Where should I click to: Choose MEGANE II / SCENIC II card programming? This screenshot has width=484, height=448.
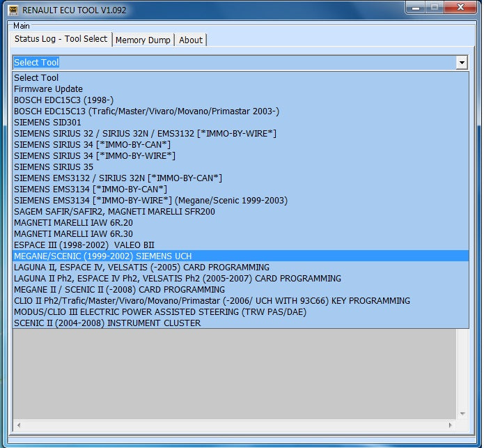tap(119, 290)
